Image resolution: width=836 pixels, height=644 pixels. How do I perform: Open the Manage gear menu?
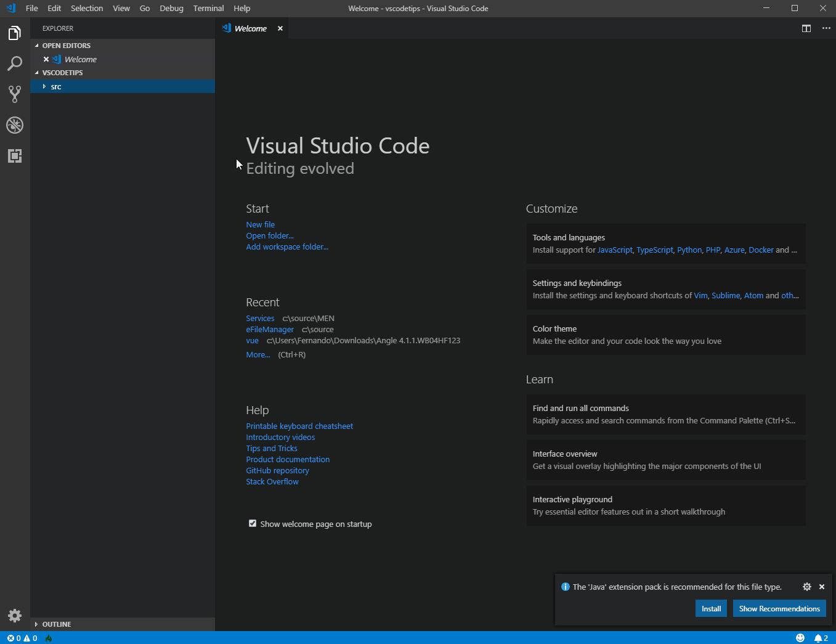[x=15, y=615]
